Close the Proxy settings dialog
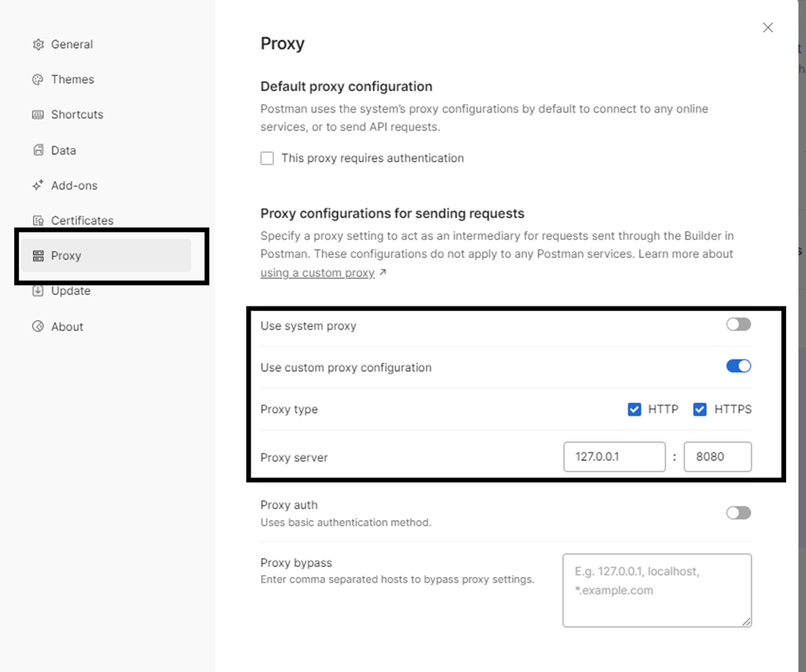The height and width of the screenshot is (672, 806). coord(767,26)
